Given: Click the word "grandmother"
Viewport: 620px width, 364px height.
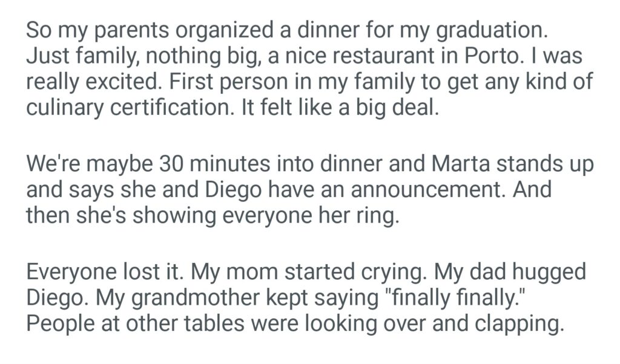Looking at the screenshot, I should pos(206,298).
